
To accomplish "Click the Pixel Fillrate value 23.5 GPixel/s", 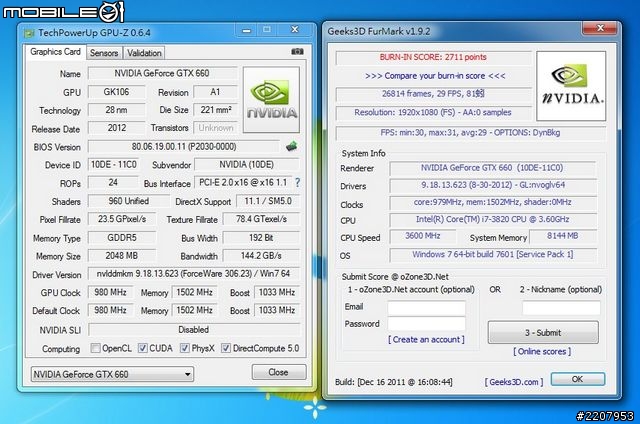I will 122,219.
